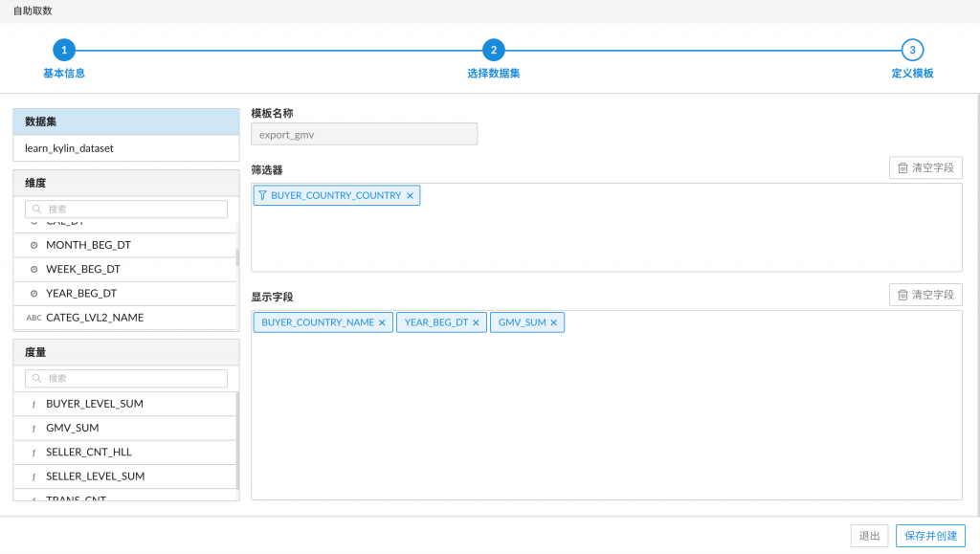Remove BUYER_COUNTRY_NAME from display fields

(x=382, y=323)
